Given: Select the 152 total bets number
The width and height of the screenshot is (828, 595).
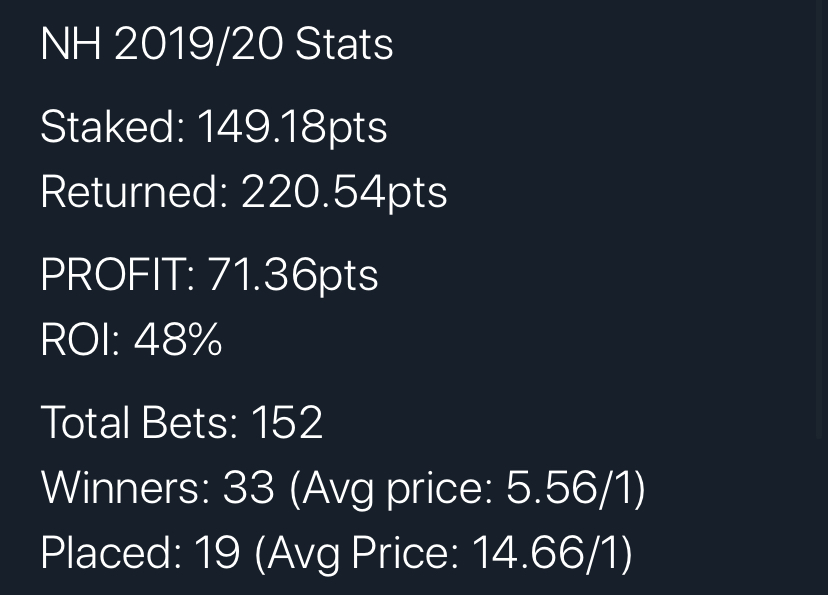Looking at the screenshot, I should click(x=287, y=422).
